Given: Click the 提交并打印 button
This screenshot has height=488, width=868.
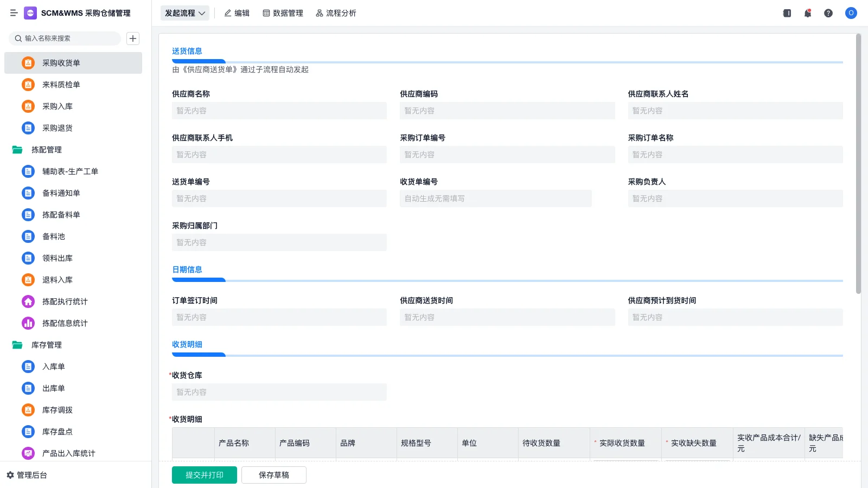Looking at the screenshot, I should coord(205,475).
